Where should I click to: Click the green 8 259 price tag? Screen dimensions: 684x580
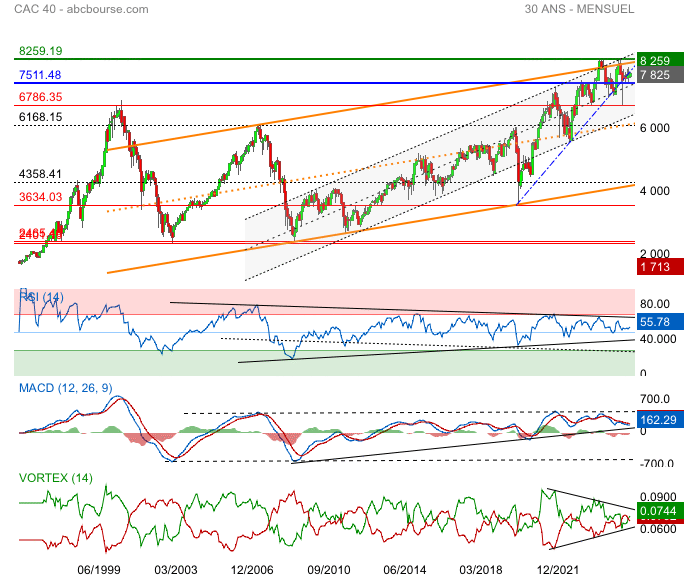(660, 61)
